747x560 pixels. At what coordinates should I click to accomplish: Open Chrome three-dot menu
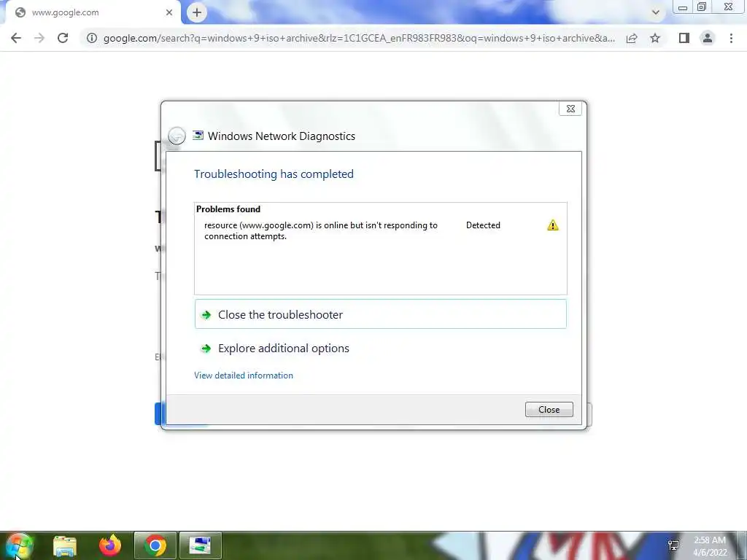[731, 38]
